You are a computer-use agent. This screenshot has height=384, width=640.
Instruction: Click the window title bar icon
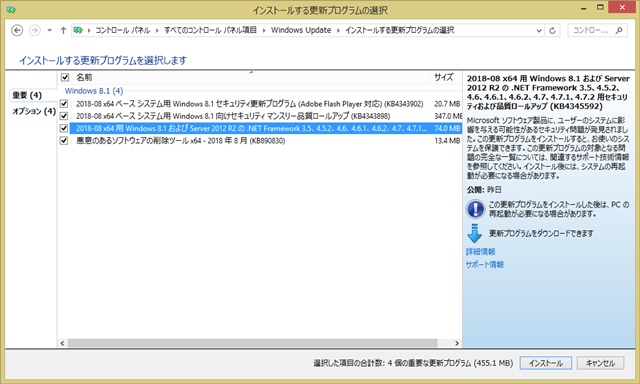(11, 9)
